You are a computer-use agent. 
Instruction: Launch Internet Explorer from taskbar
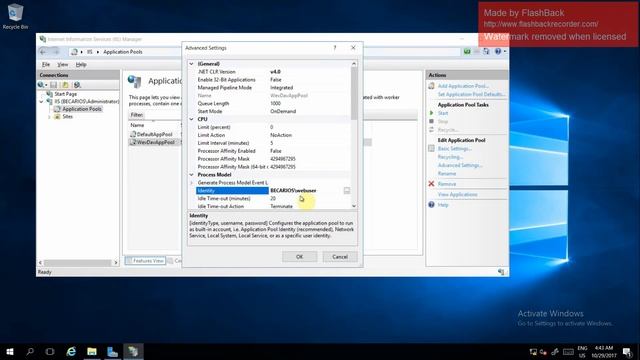[x=71, y=351]
